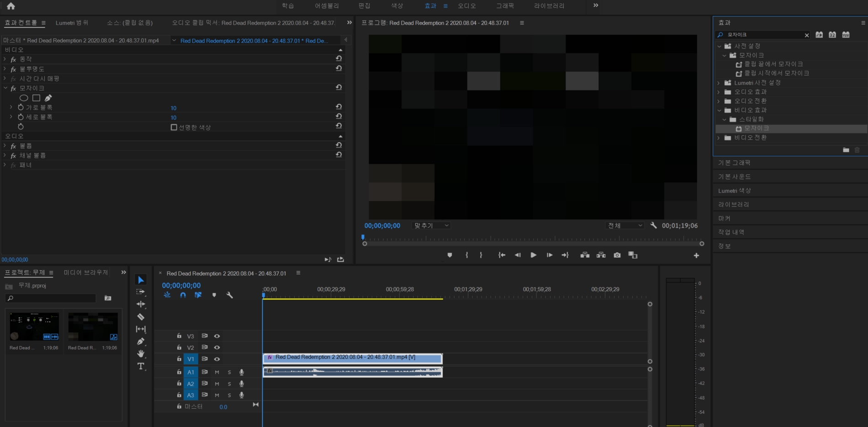Image resolution: width=868 pixels, height=427 pixels.
Task: Open the 전체 playback resolution dropdown
Action: [x=625, y=225]
